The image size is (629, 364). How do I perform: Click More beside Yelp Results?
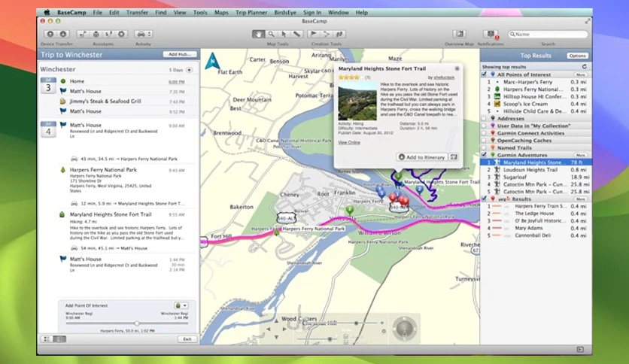click(580, 199)
